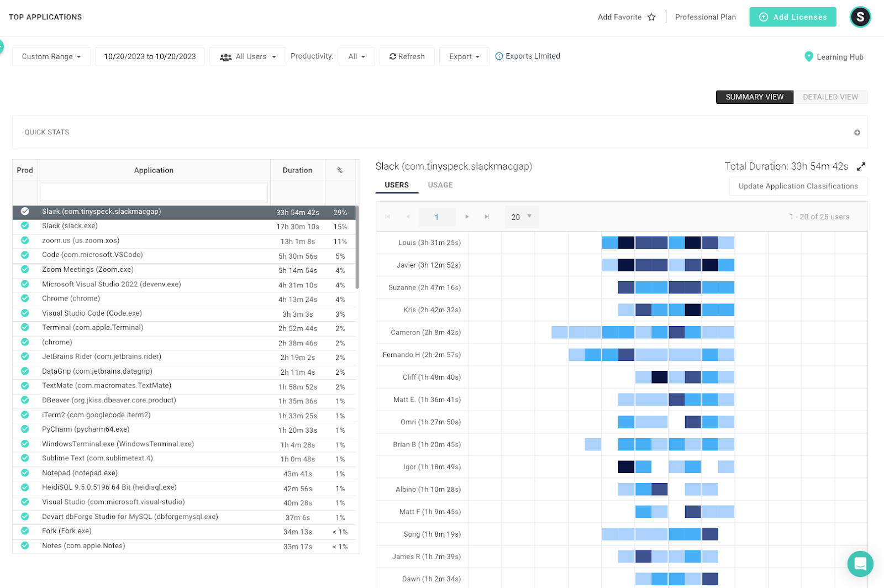Click the page number 1 input
The image size is (884, 588).
pyautogui.click(x=436, y=217)
